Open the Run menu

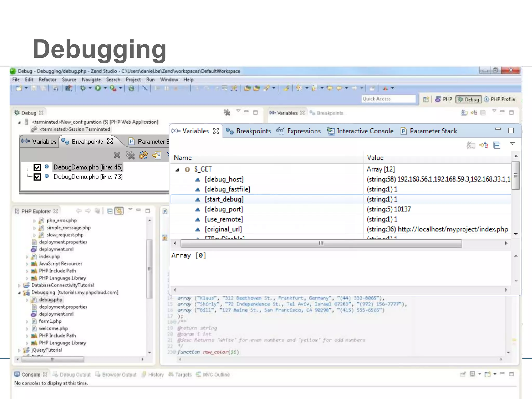click(x=150, y=79)
